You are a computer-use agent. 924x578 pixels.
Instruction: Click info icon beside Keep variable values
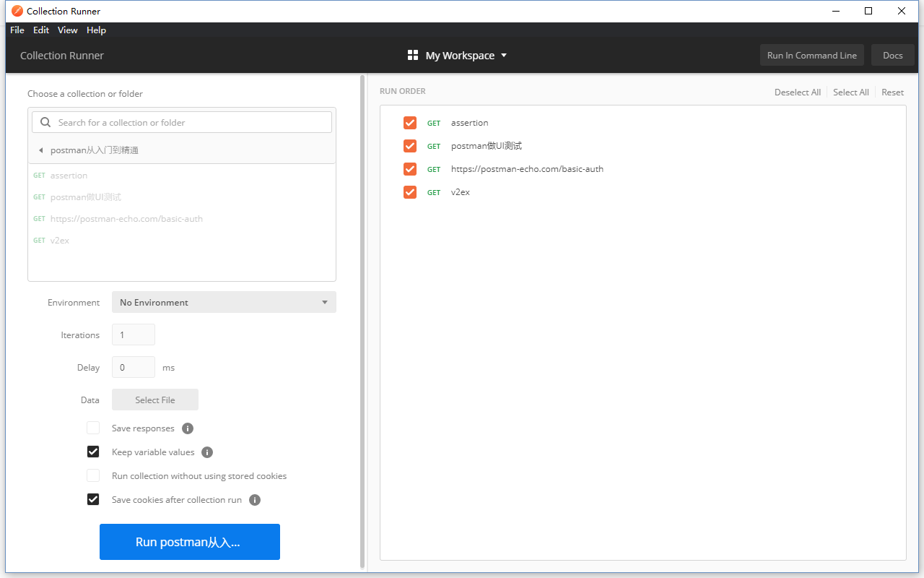[207, 452]
